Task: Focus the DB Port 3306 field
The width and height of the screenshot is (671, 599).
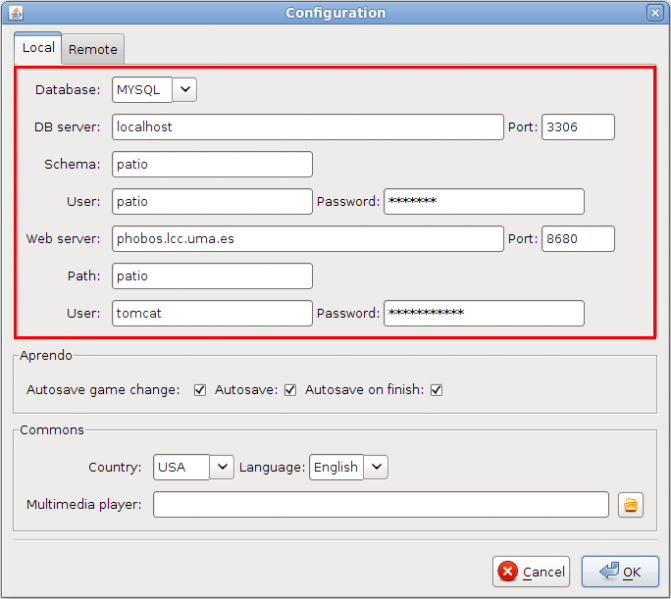Action: point(578,127)
